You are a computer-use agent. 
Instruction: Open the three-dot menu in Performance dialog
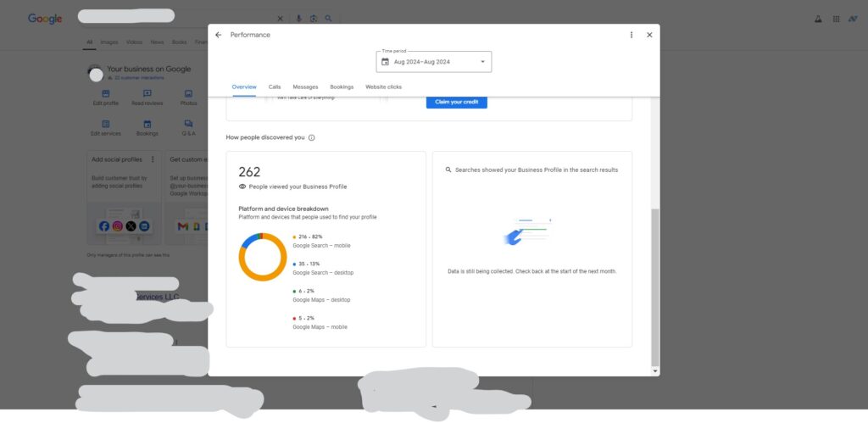pyautogui.click(x=631, y=35)
